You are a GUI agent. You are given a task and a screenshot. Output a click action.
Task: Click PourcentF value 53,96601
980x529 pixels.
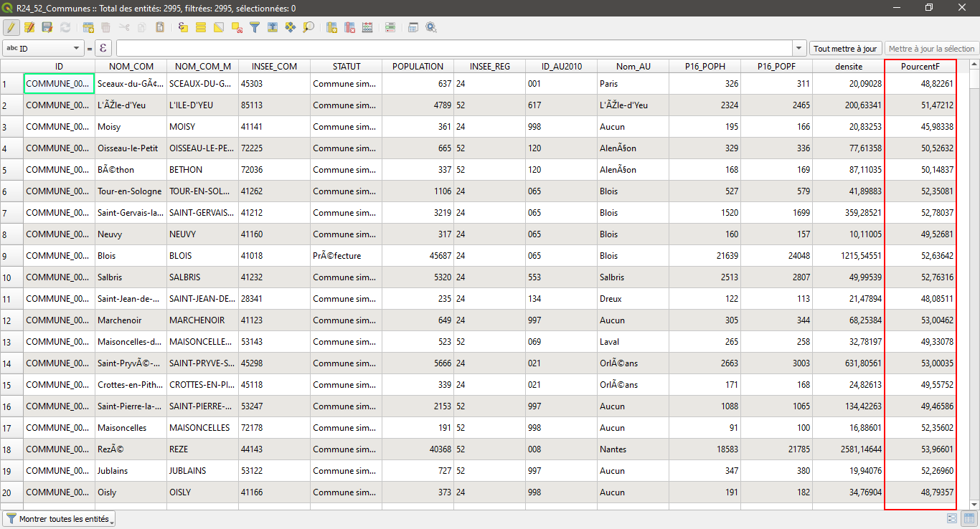pyautogui.click(x=920, y=449)
